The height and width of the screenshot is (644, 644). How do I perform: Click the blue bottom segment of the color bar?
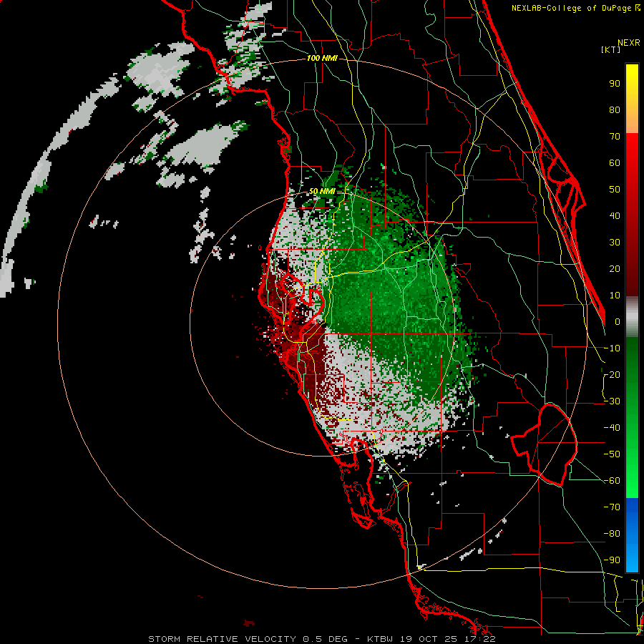point(632,535)
